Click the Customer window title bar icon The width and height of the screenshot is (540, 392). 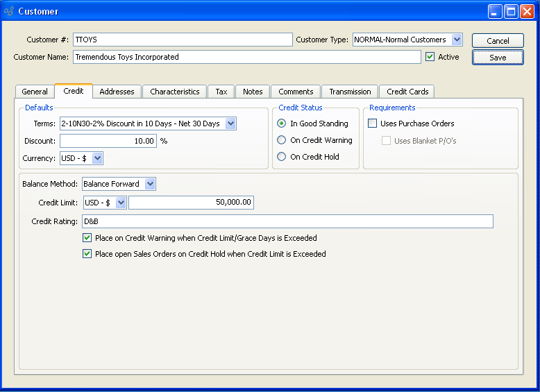(x=9, y=11)
